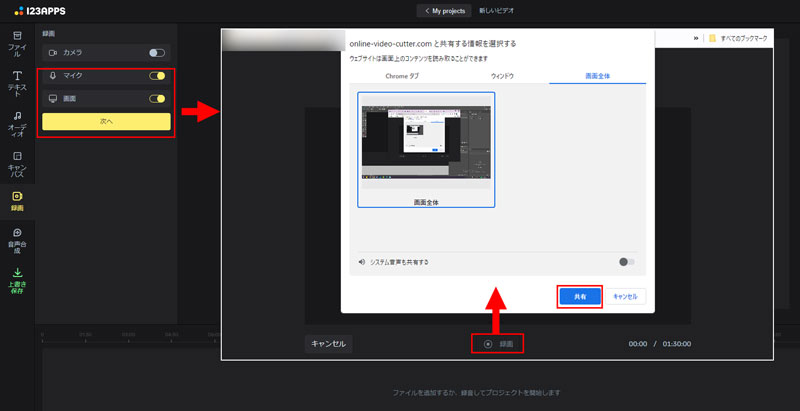800x411 pixels.
Task: Start recording with the 録画 button
Action: coord(497,344)
